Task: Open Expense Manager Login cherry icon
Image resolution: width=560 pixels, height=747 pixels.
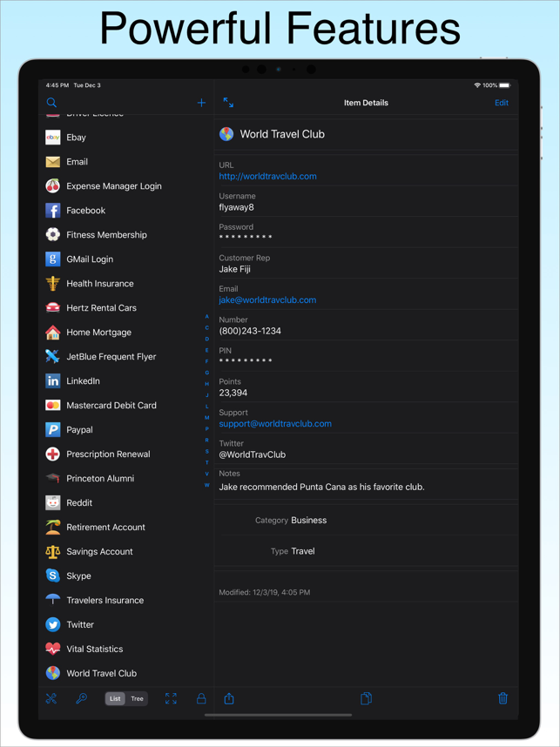Action: [53, 185]
